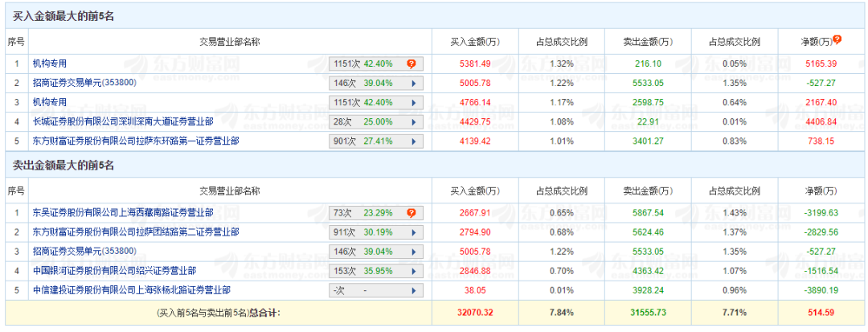Select ratio cell 0.83%
This screenshot has width=868, height=332.
pyautogui.click(x=734, y=141)
